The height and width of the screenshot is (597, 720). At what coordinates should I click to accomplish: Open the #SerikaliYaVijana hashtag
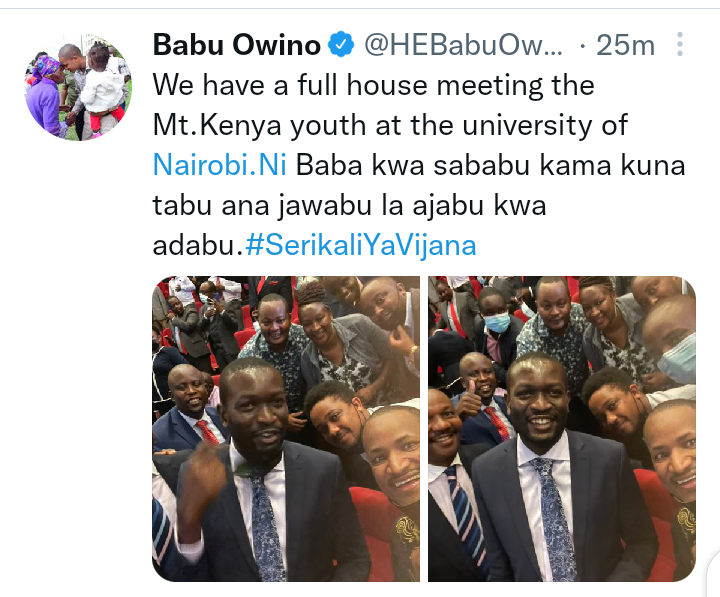click(361, 245)
